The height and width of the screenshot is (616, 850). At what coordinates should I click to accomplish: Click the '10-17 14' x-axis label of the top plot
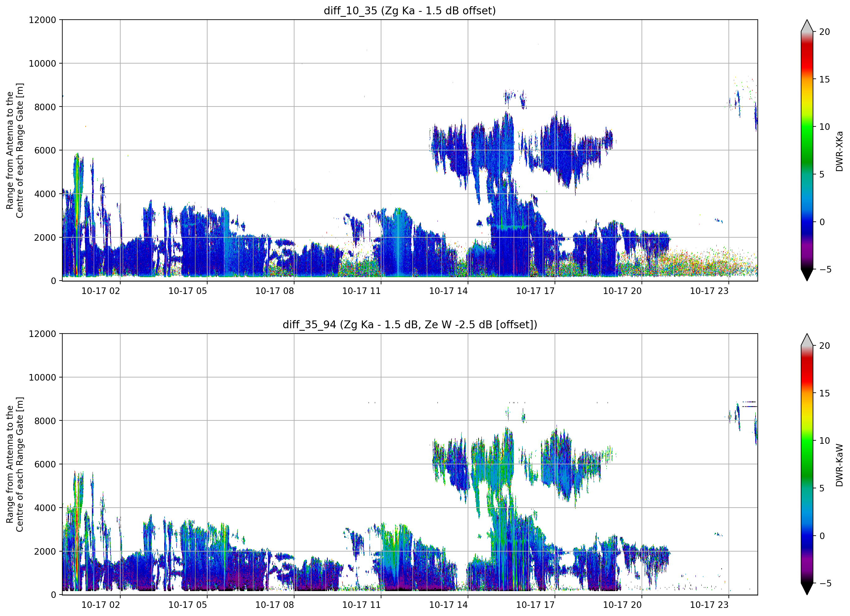tap(449, 291)
